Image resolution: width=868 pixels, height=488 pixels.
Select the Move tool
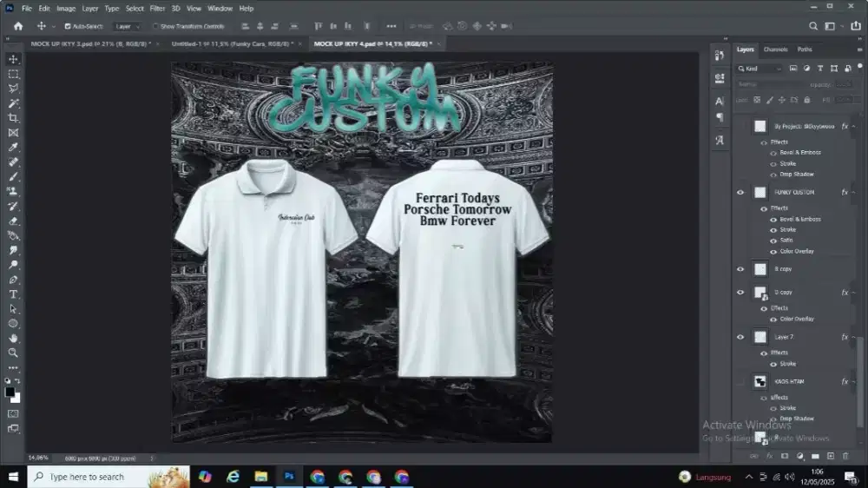(13, 59)
